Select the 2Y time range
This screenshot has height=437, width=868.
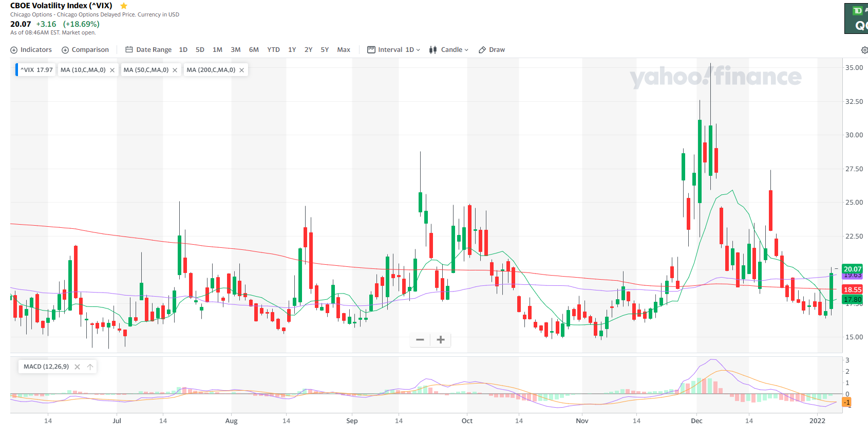309,50
